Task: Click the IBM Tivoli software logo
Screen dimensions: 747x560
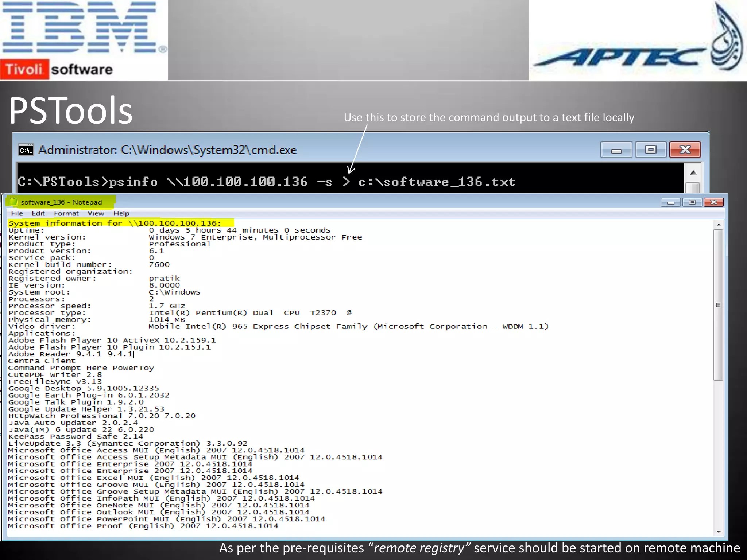Action: pos(83,40)
